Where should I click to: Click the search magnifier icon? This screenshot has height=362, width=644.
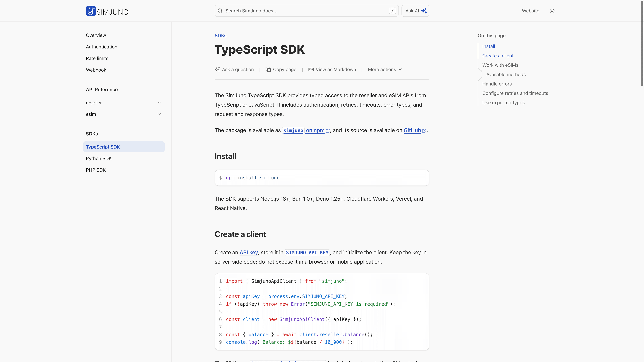click(x=220, y=11)
